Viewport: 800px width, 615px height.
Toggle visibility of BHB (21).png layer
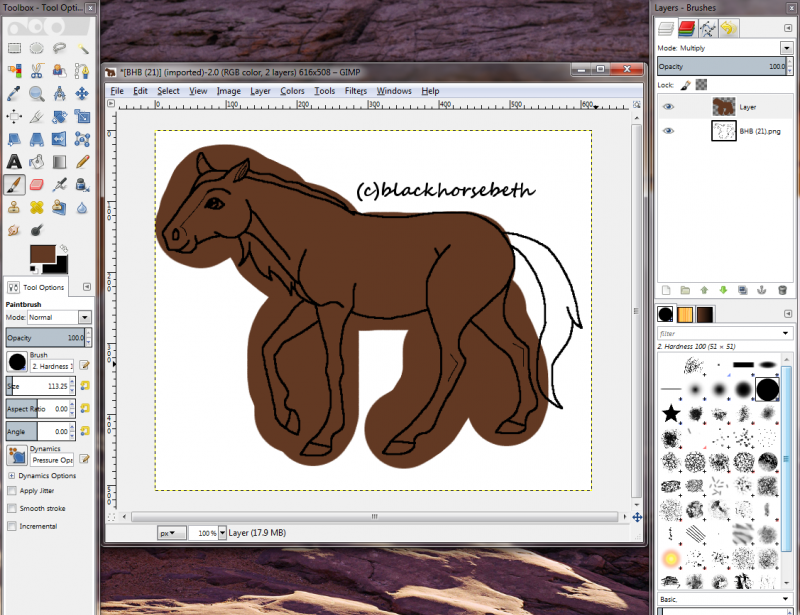(x=668, y=131)
